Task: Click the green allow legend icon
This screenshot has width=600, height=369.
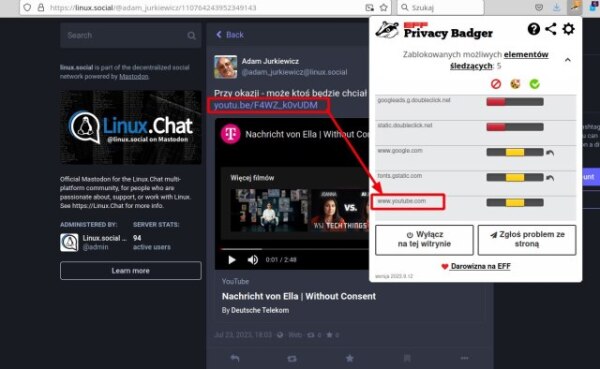Action: [535, 84]
